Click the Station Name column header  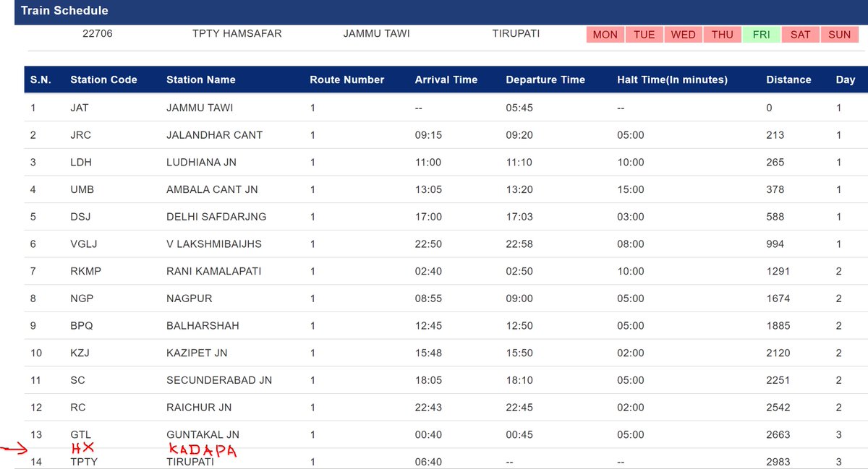click(x=201, y=79)
